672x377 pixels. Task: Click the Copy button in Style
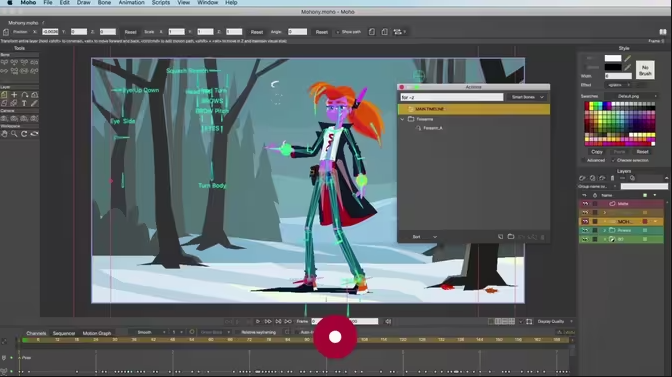597,152
